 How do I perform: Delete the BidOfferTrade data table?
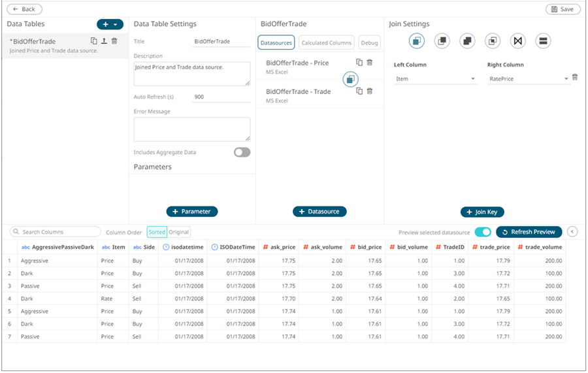coord(114,41)
